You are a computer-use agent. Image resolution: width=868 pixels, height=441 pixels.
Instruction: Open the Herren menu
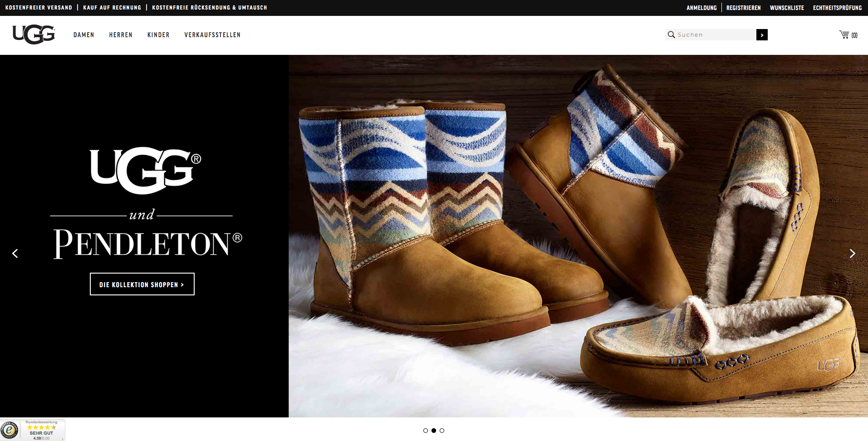coord(121,35)
